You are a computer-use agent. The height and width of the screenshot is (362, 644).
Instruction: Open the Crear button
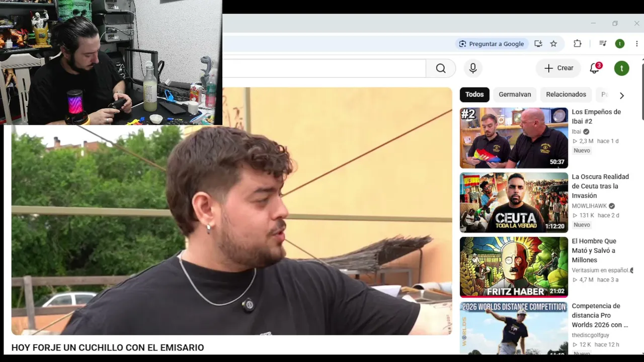558,68
